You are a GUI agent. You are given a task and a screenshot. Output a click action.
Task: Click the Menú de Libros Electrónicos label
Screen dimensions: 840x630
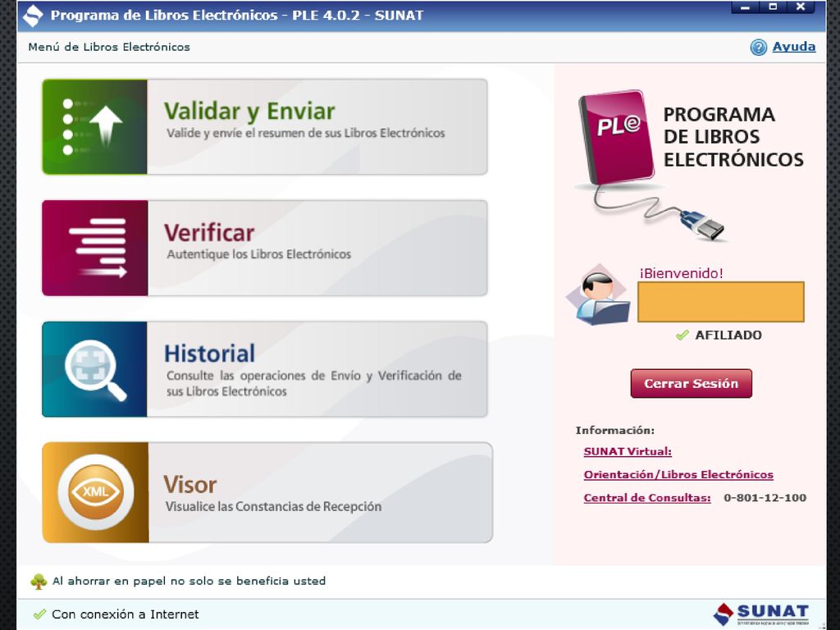point(109,47)
